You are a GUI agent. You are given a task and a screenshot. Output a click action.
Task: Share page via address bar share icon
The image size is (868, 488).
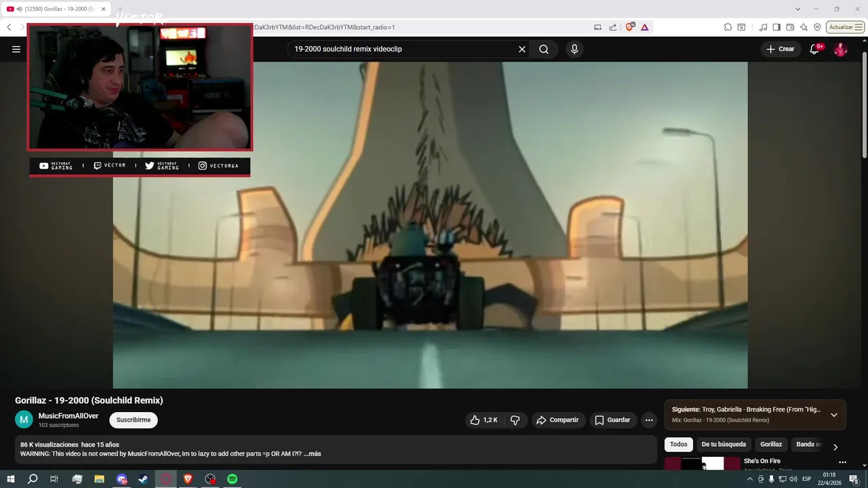coord(613,27)
